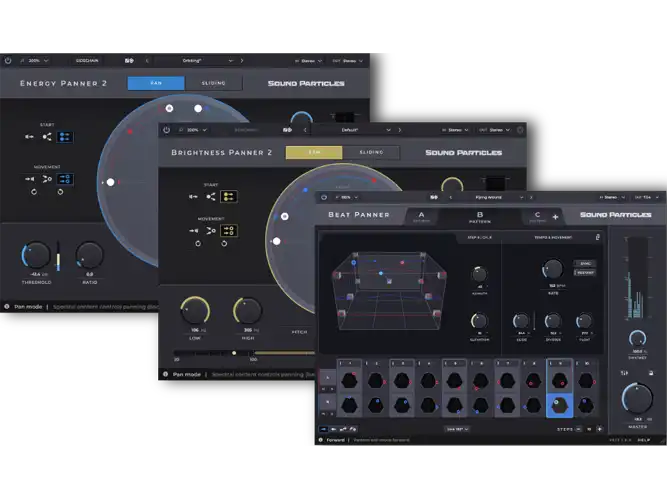Click the Rate BPM knob in Beat Panner

[x=553, y=269]
